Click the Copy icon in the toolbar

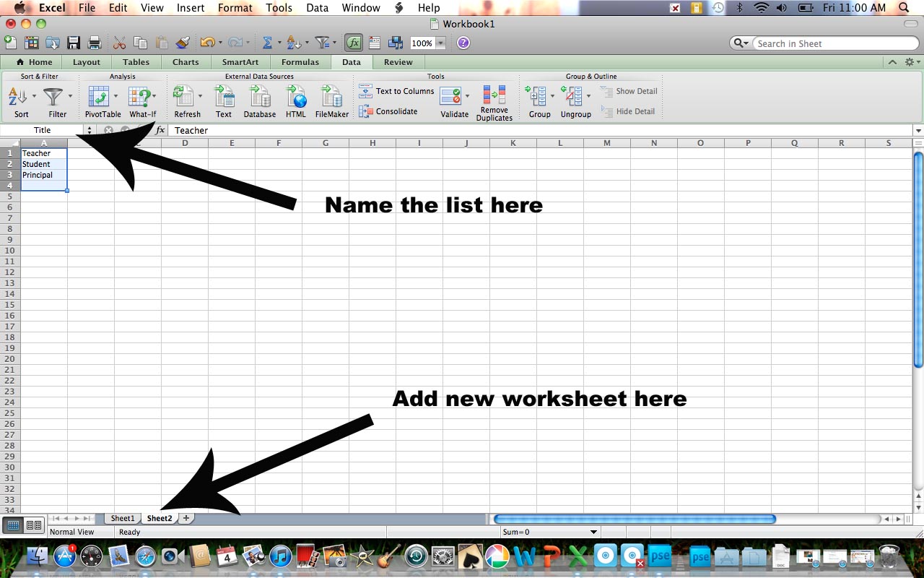coord(141,43)
